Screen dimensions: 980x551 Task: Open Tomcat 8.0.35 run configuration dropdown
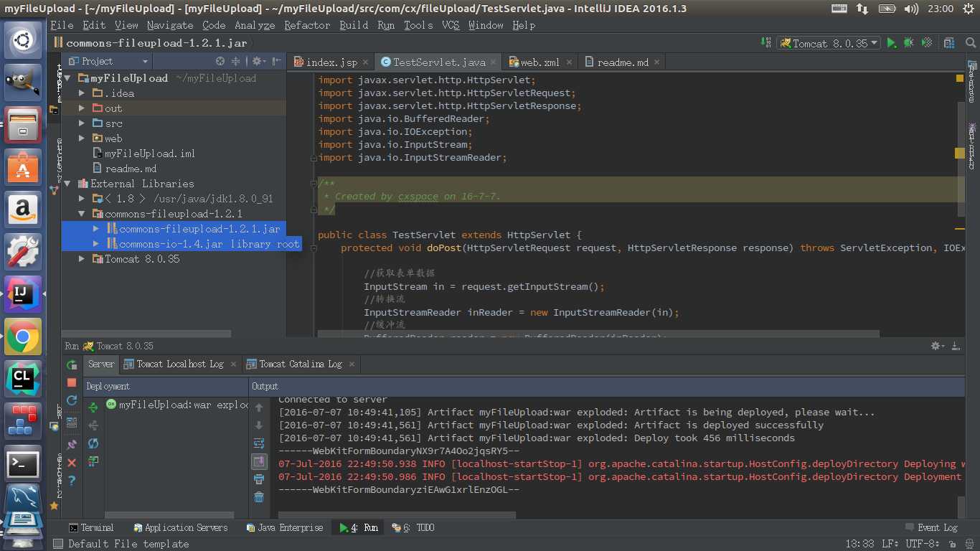coord(829,43)
